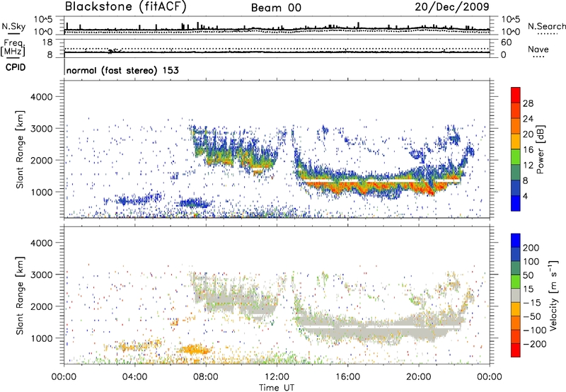Click the red top of power colorbar
Image resolution: width=566 pixels, height=392 pixels.
(516, 95)
